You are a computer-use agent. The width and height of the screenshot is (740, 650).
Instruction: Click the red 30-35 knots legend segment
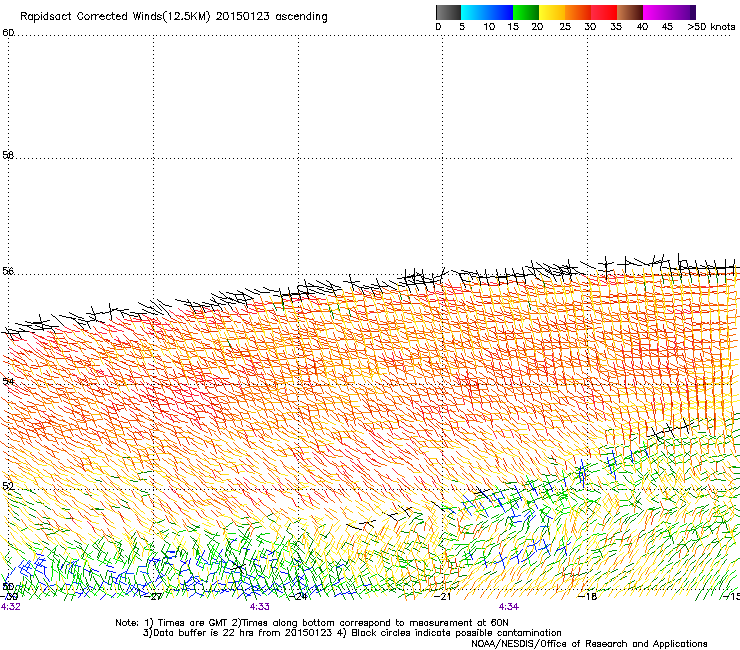click(x=604, y=12)
